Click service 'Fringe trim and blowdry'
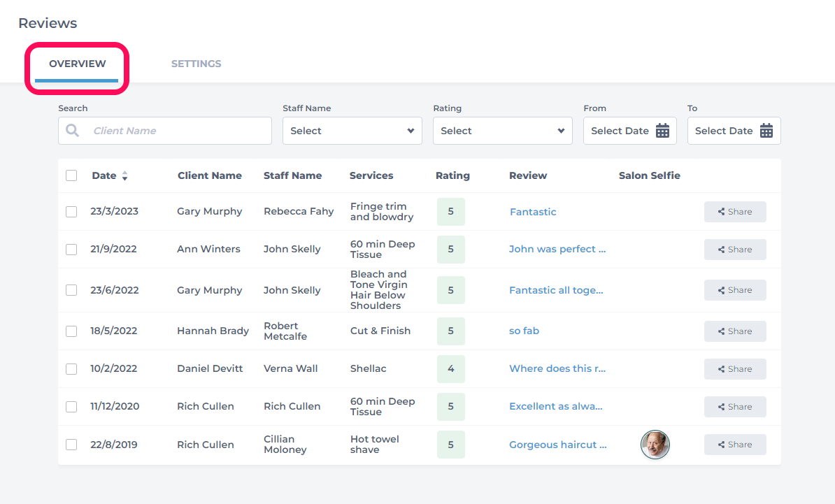Image resolution: width=835 pixels, height=504 pixels. 381,211
